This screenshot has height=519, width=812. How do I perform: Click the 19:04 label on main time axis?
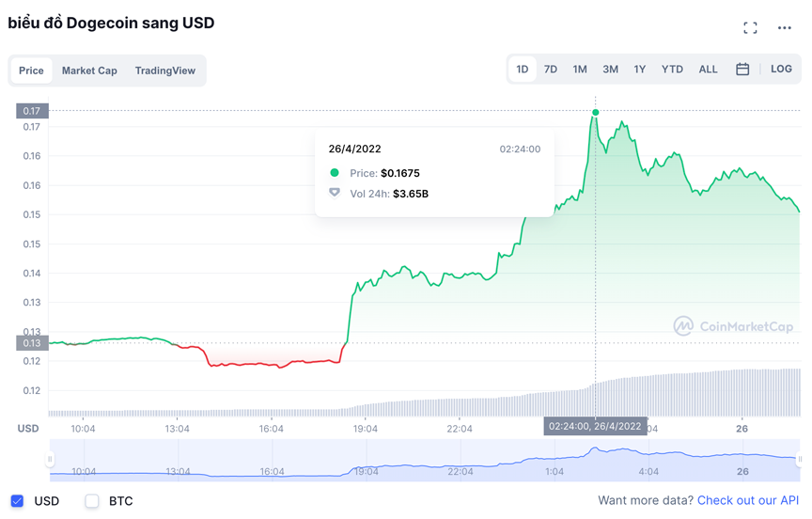click(365, 429)
